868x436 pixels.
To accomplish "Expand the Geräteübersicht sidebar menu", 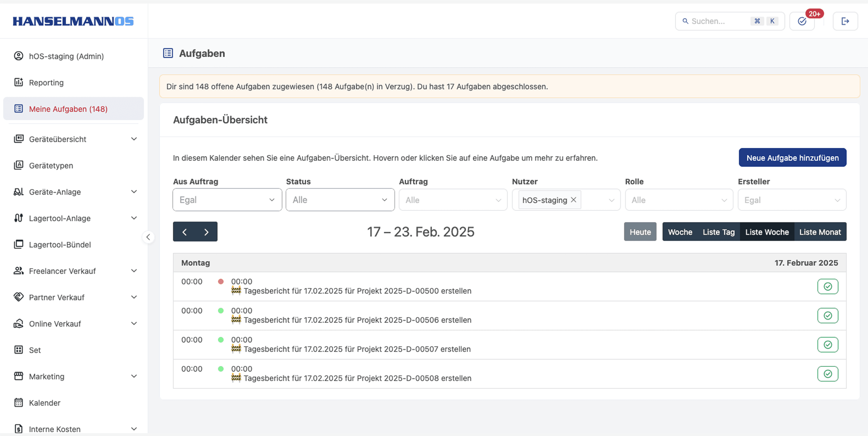I will pos(134,139).
